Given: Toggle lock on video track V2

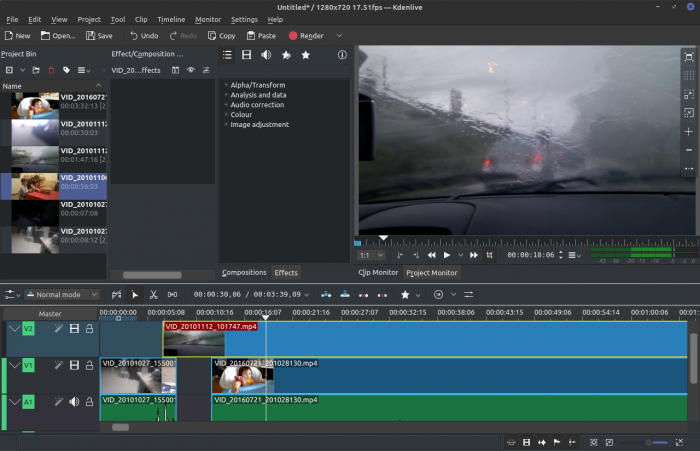Looking at the screenshot, I should [x=89, y=328].
